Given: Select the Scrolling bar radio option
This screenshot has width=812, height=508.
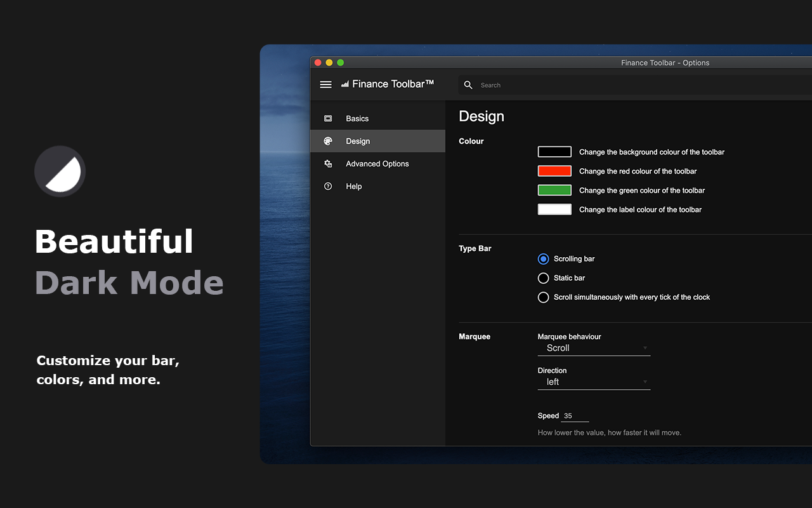Looking at the screenshot, I should click(x=543, y=259).
